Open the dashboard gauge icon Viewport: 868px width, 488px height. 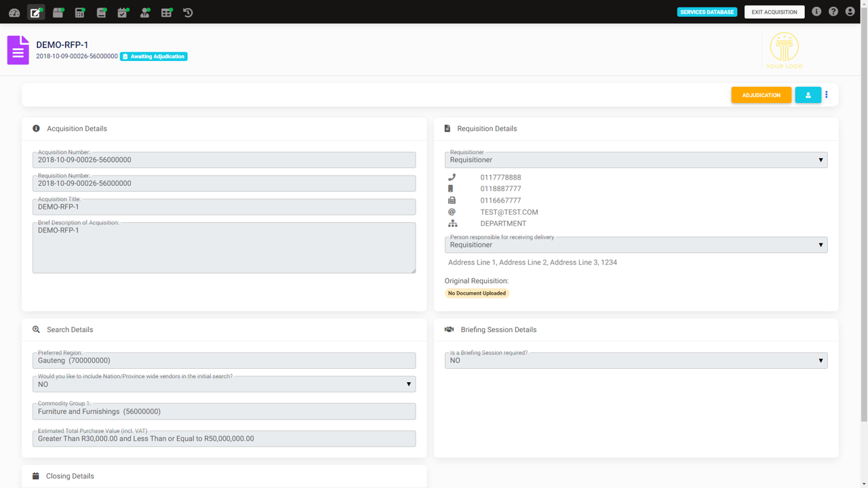[x=14, y=12]
